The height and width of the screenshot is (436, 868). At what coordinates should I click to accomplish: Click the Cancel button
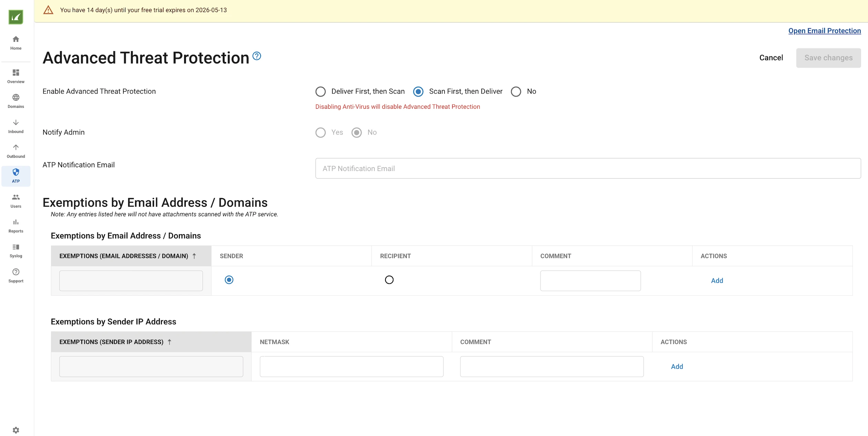771,58
